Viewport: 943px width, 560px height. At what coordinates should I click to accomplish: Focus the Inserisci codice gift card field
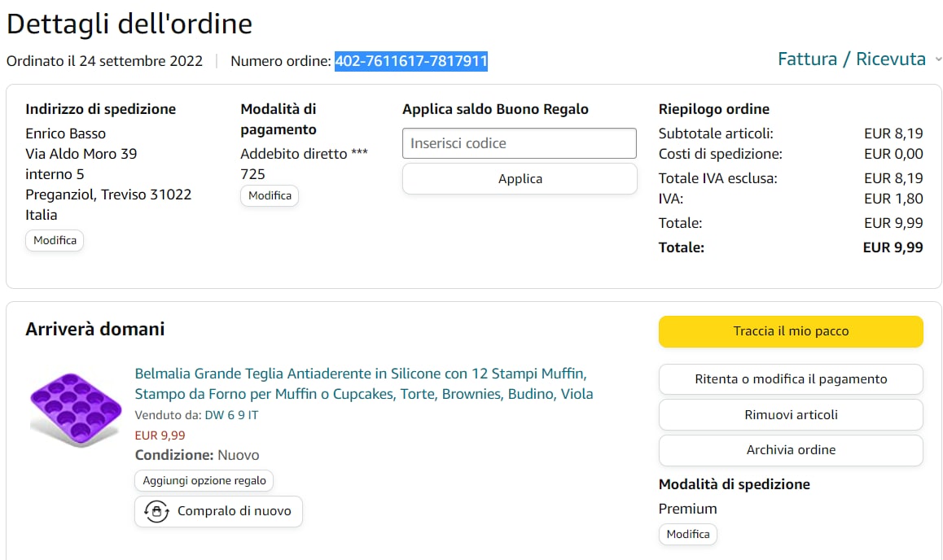(x=519, y=143)
